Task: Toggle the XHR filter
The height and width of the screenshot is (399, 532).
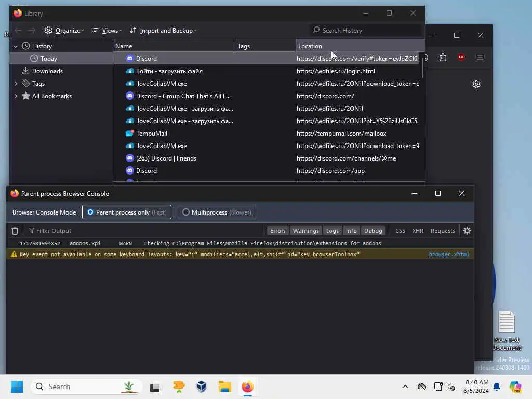Action: [x=418, y=231]
